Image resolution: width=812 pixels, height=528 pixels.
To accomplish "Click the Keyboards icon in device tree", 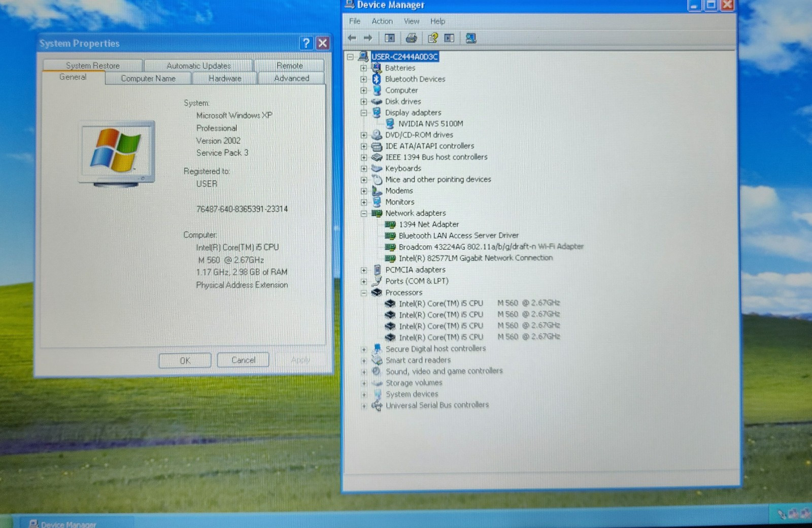I will pos(377,169).
